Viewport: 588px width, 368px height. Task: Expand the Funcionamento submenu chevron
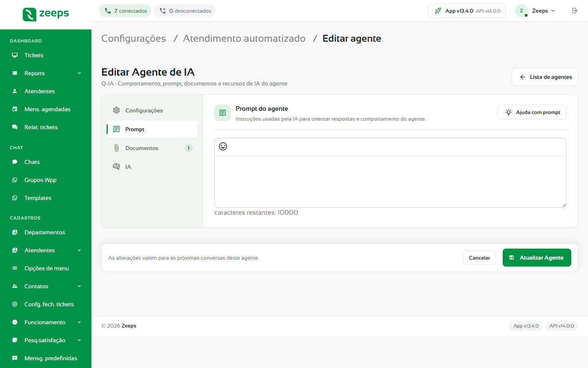tap(79, 322)
